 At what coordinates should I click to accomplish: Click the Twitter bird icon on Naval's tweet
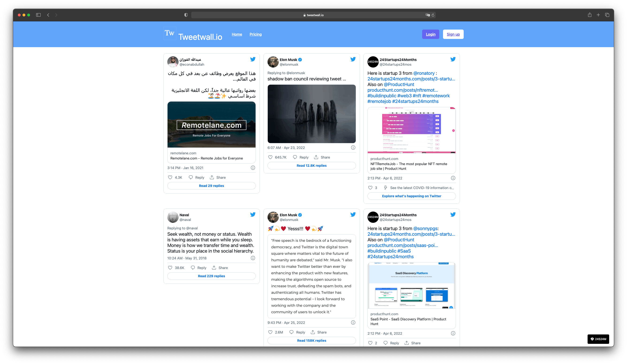pos(253,215)
